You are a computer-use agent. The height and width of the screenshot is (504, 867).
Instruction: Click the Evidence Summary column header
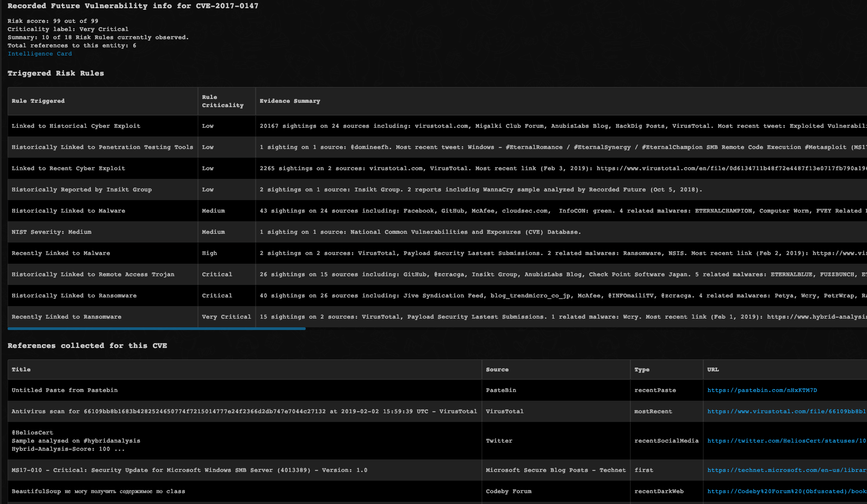pos(290,101)
